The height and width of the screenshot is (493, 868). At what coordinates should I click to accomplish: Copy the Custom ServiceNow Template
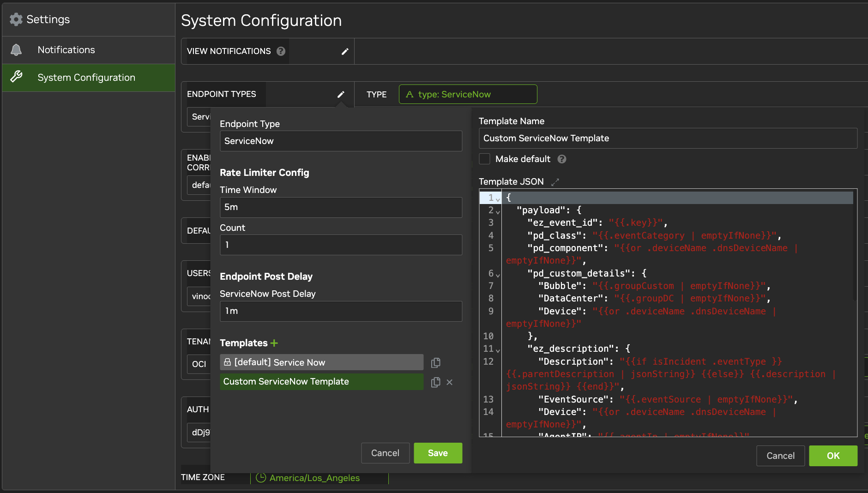tap(435, 382)
